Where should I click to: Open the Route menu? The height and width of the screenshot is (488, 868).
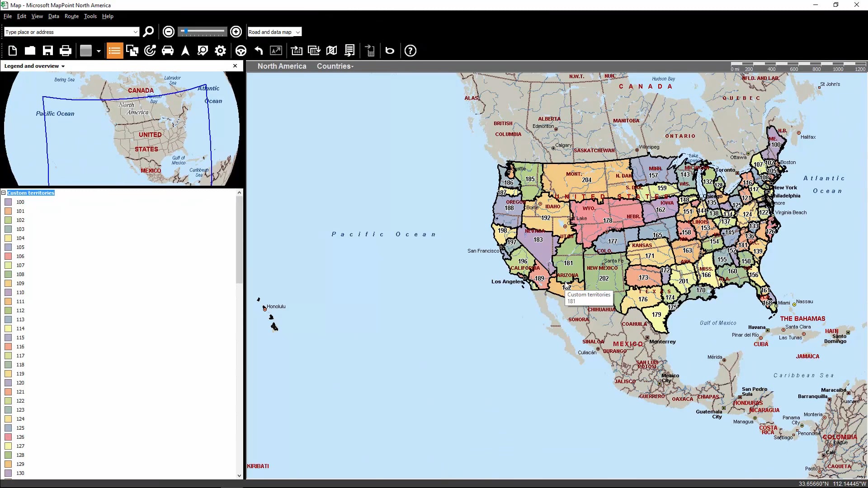71,16
